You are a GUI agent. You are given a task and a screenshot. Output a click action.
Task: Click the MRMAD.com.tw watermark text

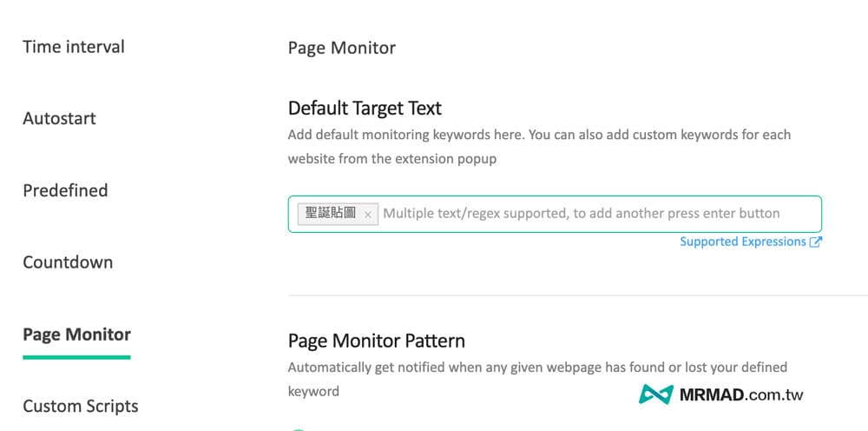click(x=740, y=395)
